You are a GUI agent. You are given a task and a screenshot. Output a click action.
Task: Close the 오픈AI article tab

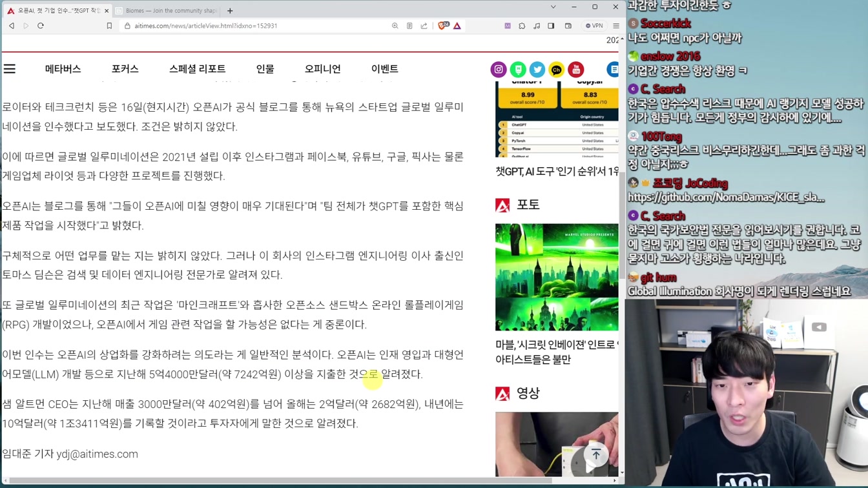point(107,11)
